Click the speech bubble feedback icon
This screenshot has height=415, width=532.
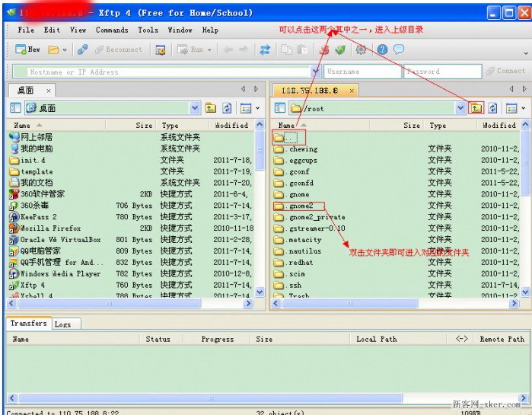click(x=399, y=49)
